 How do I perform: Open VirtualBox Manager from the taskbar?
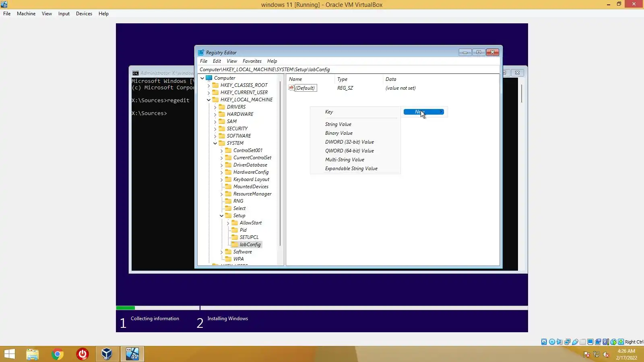coord(107,354)
